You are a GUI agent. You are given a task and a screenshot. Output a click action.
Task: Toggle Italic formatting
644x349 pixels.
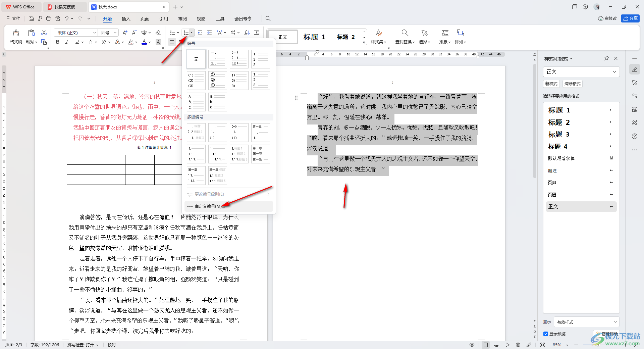pos(67,42)
